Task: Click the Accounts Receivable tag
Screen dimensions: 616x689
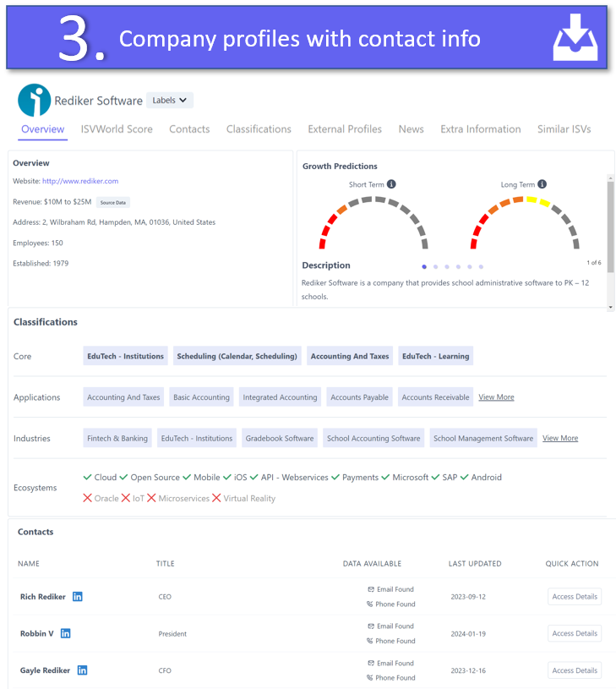Action: click(x=435, y=396)
